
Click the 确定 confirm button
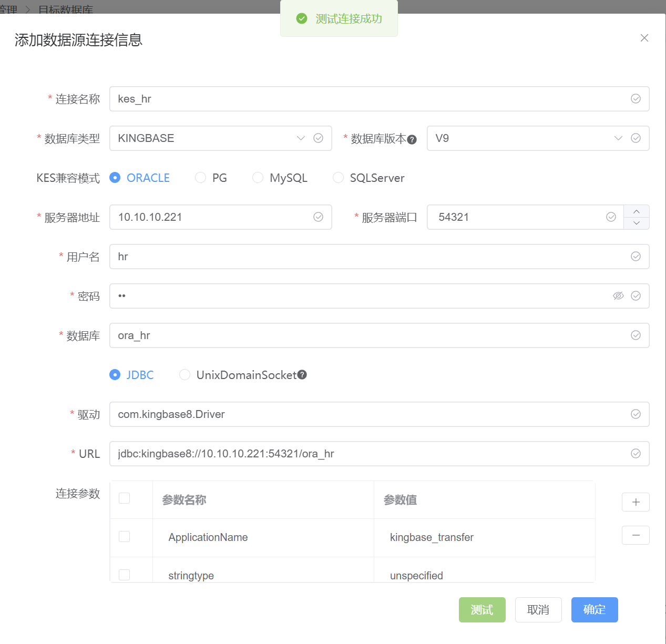(595, 610)
